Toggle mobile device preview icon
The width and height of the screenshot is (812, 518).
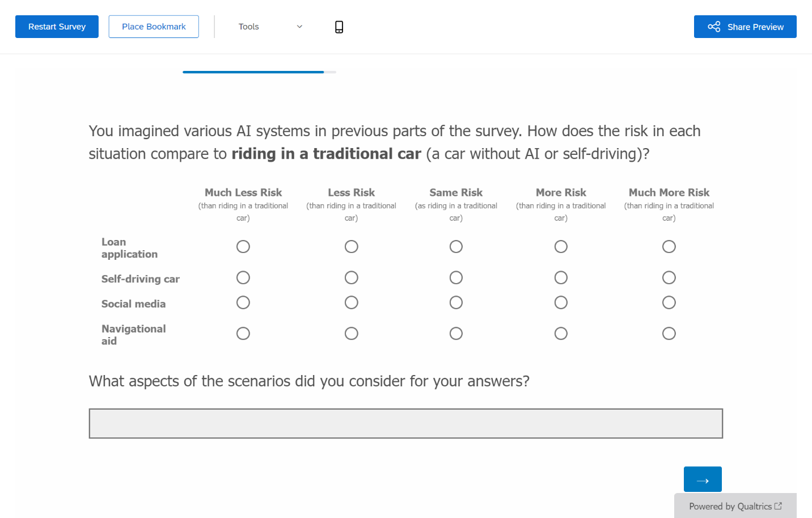(339, 27)
